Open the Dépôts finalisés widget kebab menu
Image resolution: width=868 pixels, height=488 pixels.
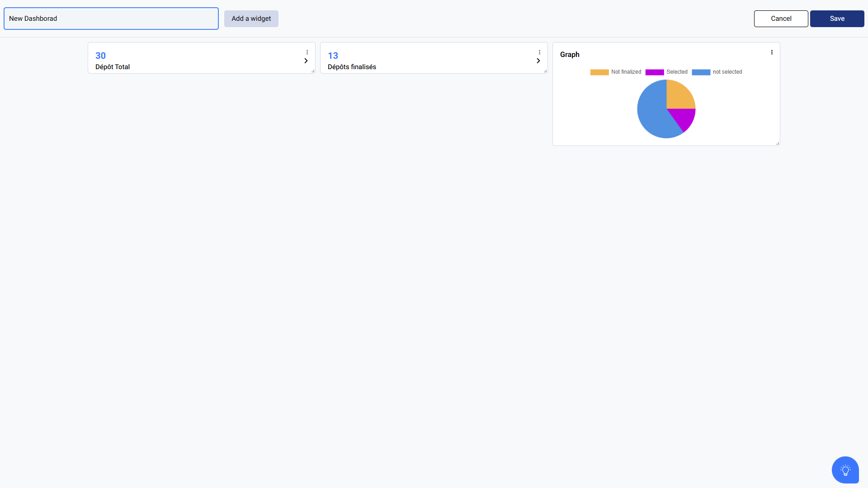point(539,52)
